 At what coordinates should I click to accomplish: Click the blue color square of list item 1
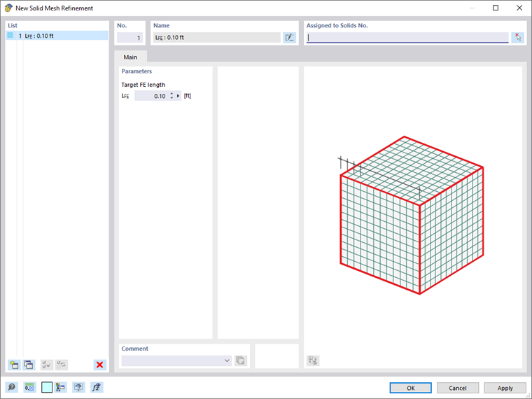pos(10,35)
